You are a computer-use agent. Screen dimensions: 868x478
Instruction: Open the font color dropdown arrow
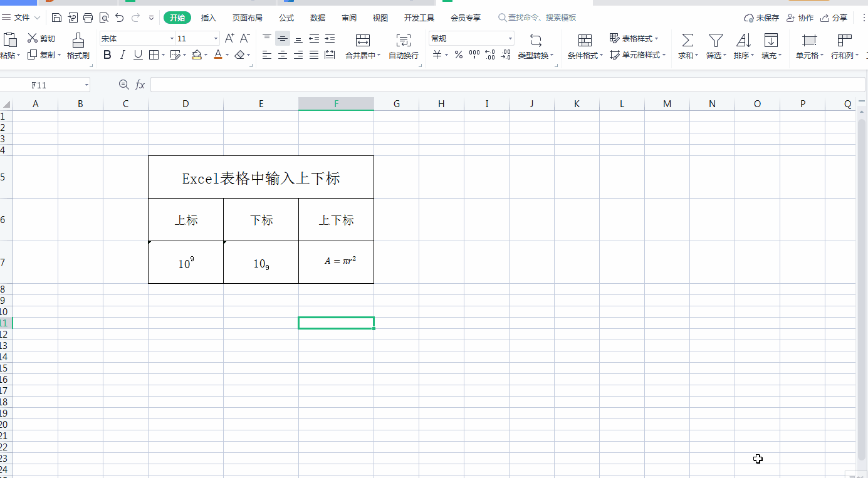click(226, 55)
